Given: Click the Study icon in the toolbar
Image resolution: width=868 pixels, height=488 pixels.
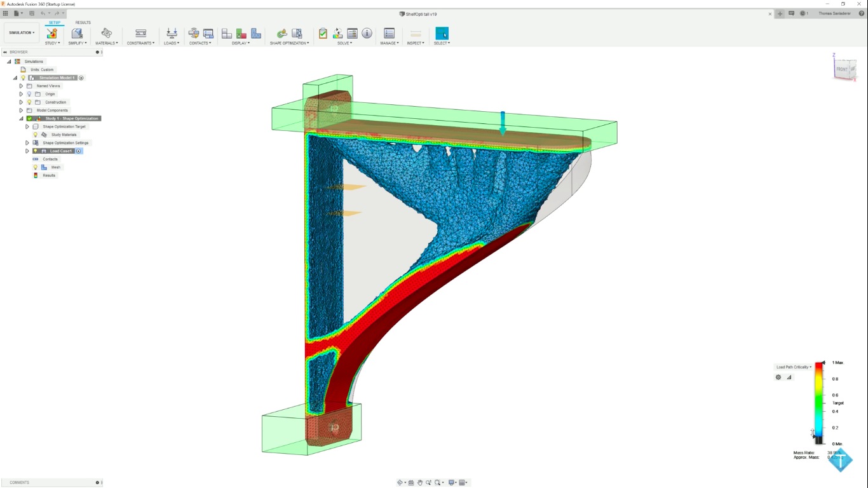Looking at the screenshot, I should 52,33.
